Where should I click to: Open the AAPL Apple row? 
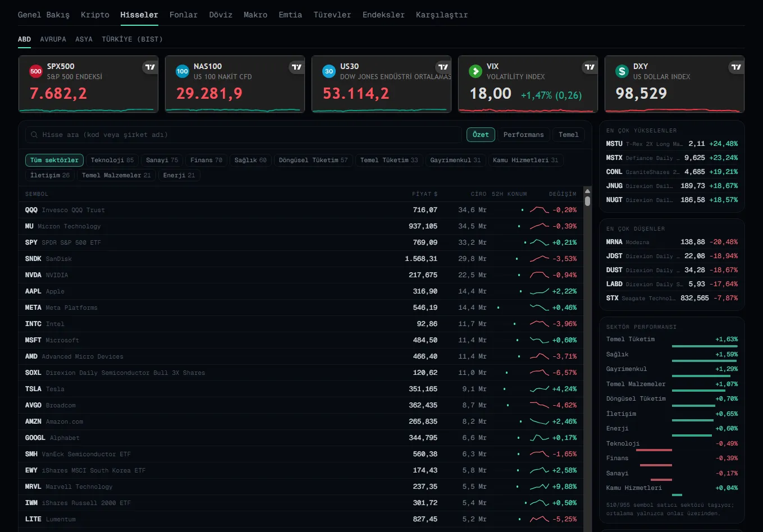301,291
